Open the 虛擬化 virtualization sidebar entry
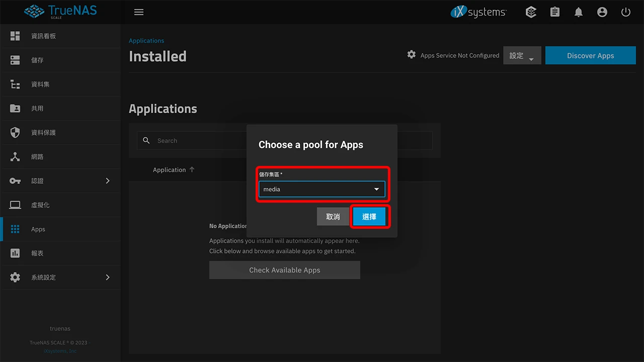The image size is (644, 362). point(41,205)
